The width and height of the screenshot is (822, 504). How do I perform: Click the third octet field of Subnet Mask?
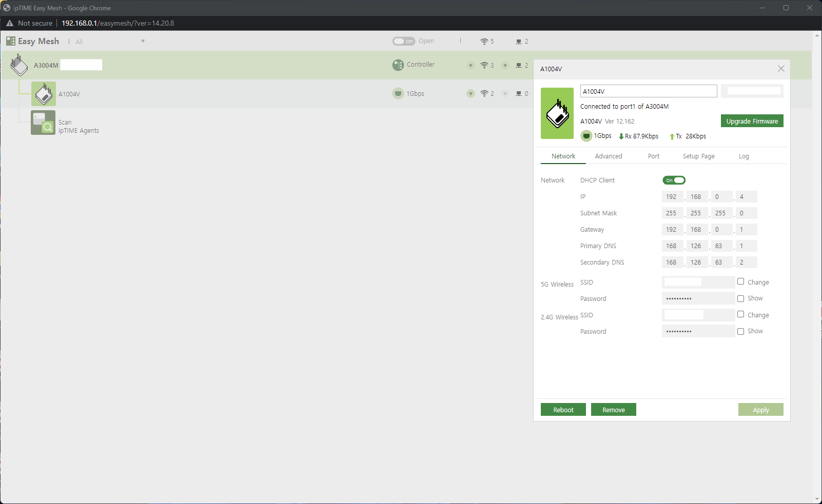point(721,213)
